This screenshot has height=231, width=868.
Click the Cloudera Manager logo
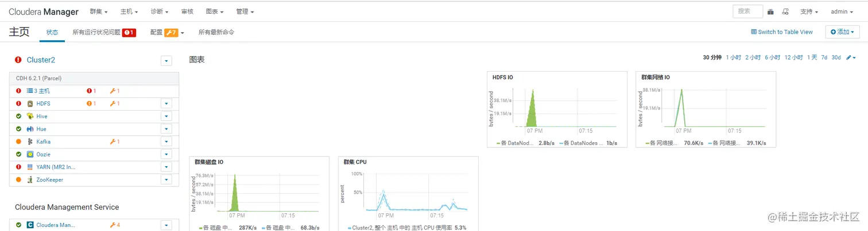(44, 11)
